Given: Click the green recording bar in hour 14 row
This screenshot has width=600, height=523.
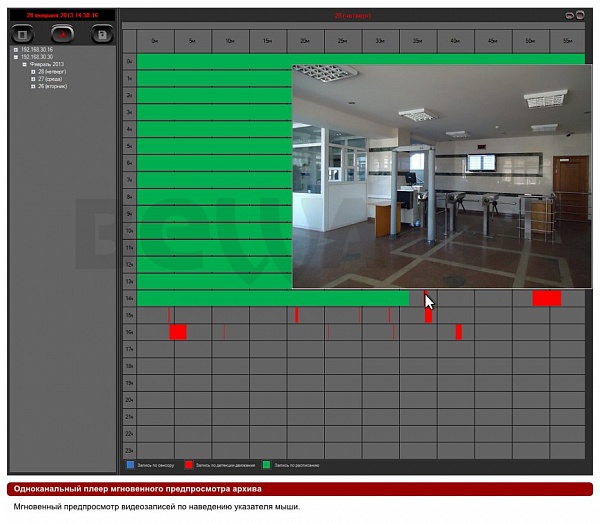Looking at the screenshot, I should 273,298.
